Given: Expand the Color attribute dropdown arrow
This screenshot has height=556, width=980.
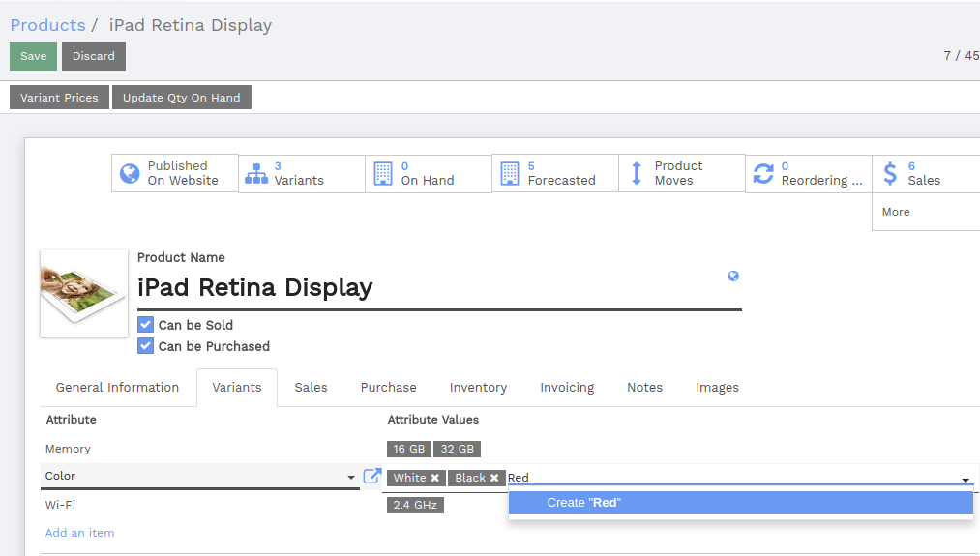Looking at the screenshot, I should pos(351,478).
